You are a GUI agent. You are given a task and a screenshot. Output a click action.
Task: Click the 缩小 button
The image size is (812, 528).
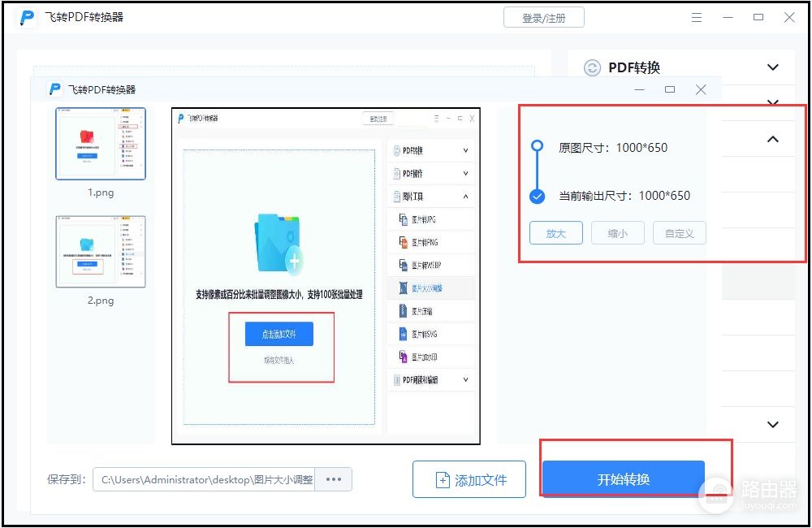click(617, 233)
